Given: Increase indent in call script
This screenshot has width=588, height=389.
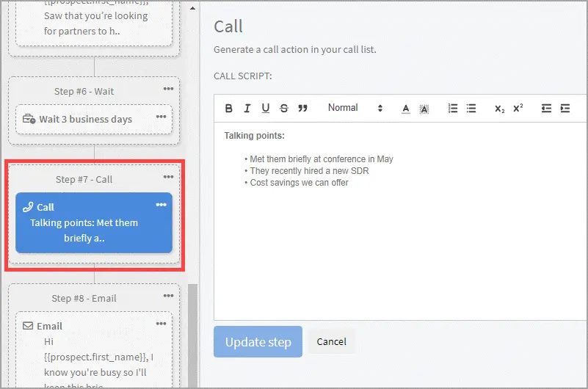Looking at the screenshot, I should 565,109.
